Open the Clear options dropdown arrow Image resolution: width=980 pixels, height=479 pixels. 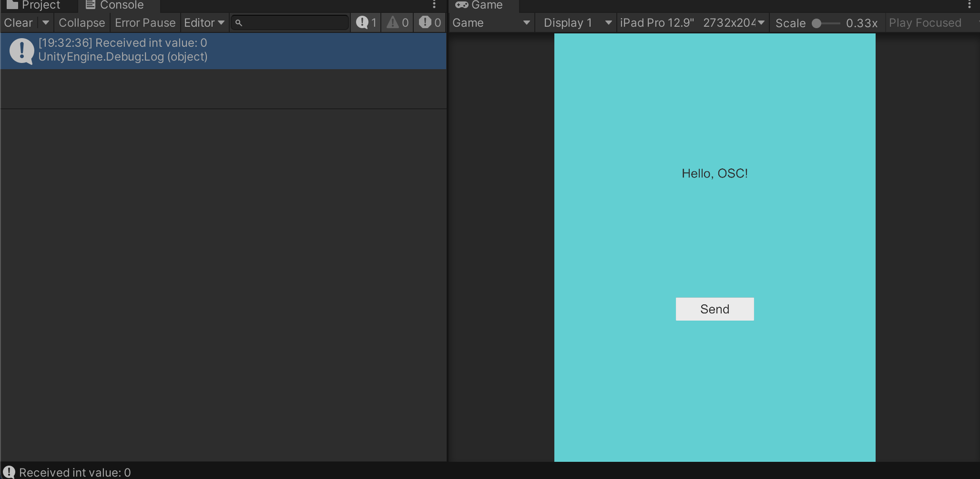click(x=46, y=23)
